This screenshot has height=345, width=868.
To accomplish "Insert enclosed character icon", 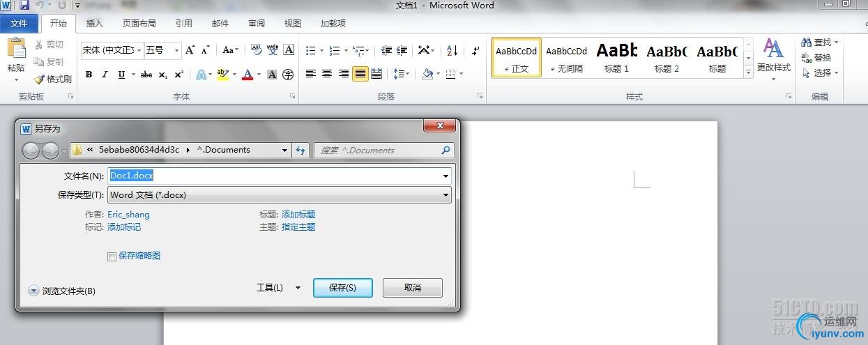I will click(x=288, y=75).
